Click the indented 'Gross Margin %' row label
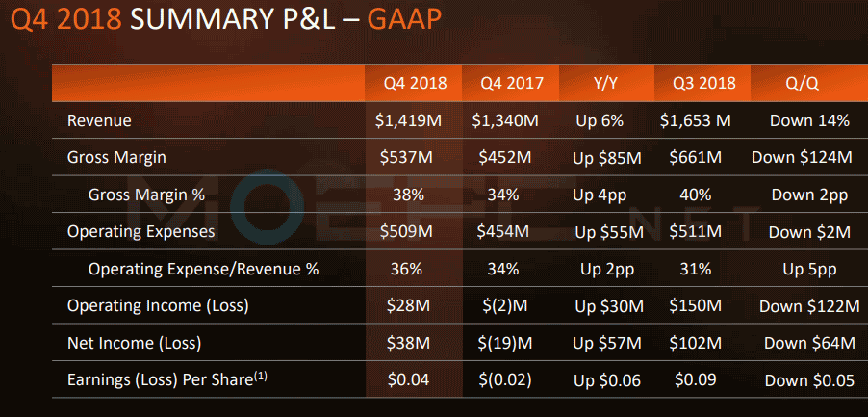Viewport: 868px width, 417px height. 146,195
